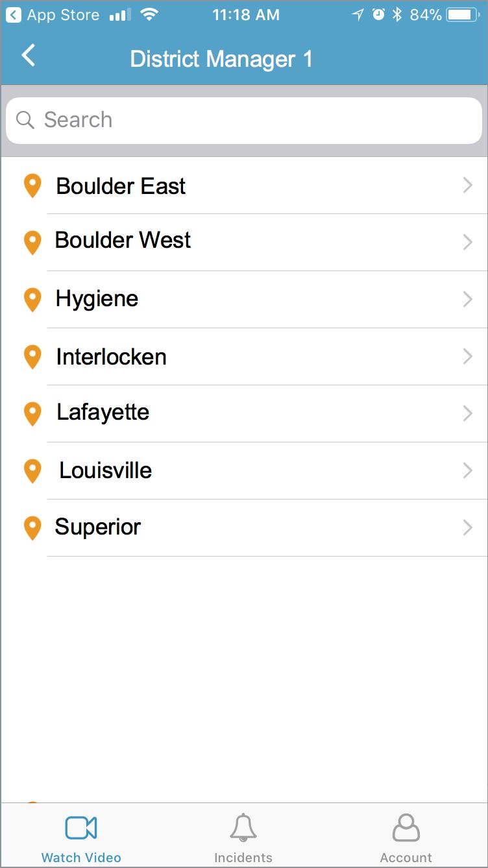
Task: Expand Interlocken using its chevron
Action: point(467,357)
